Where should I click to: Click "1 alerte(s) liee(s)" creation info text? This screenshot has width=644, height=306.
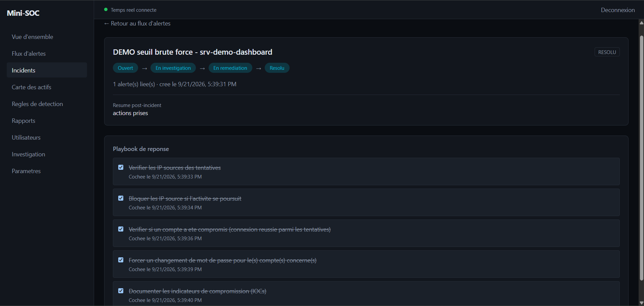pos(175,84)
